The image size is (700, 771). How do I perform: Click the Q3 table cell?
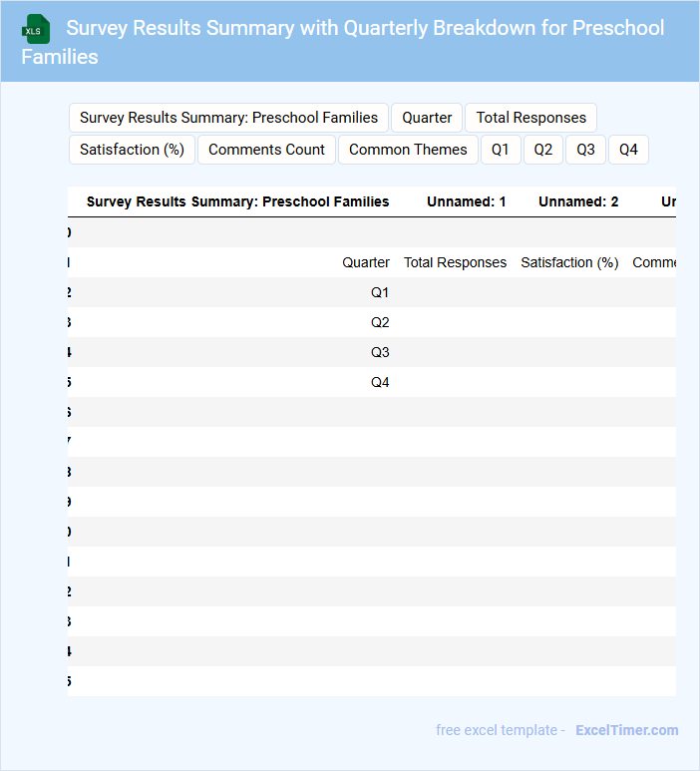tap(380, 352)
